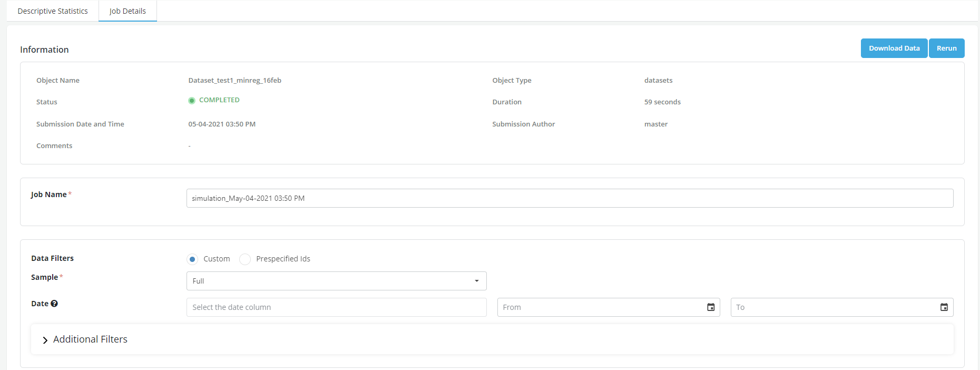Viewport: 980px width, 370px height.
Task: Open the From date calendar icon
Action: pos(711,307)
